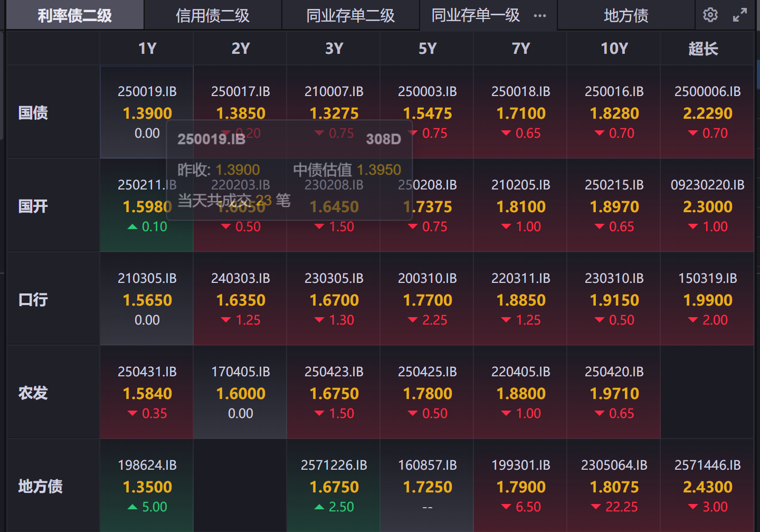Click the 2500006.IB ultra-long treasury cell
Image resolution: width=760 pixels, height=532 pixels.
pos(707,112)
